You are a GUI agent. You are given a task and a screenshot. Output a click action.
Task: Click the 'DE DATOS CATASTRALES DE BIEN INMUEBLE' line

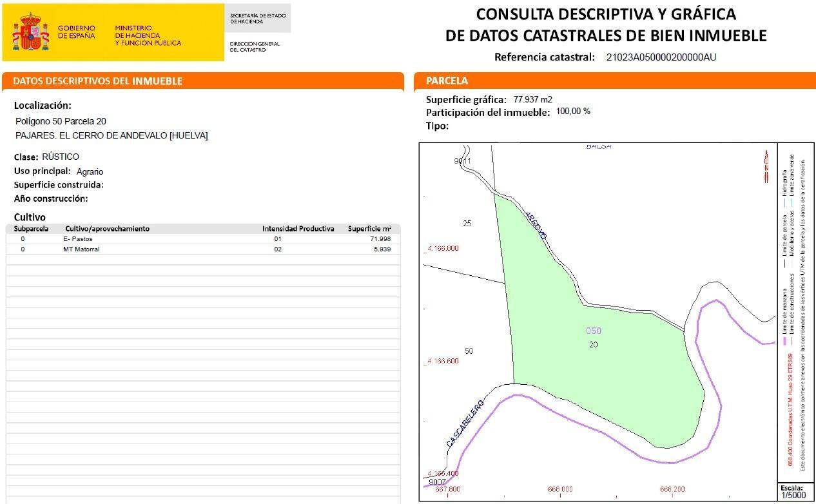click(606, 35)
